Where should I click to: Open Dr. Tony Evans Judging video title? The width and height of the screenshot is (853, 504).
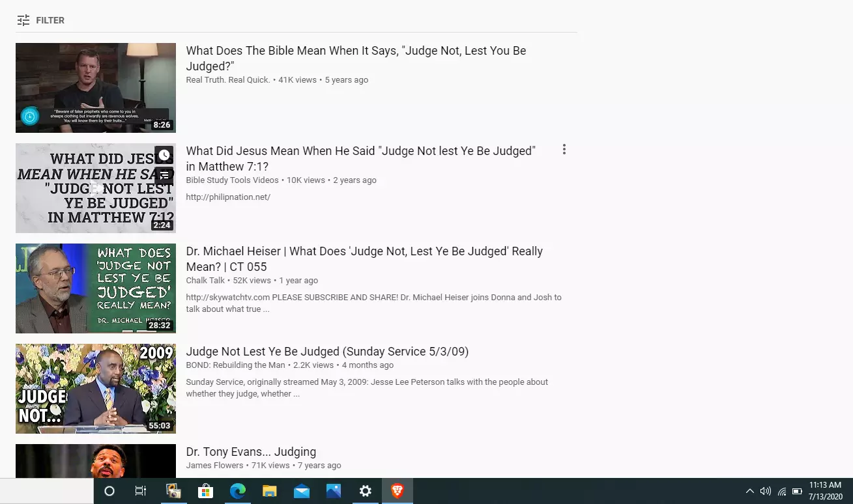(x=251, y=452)
